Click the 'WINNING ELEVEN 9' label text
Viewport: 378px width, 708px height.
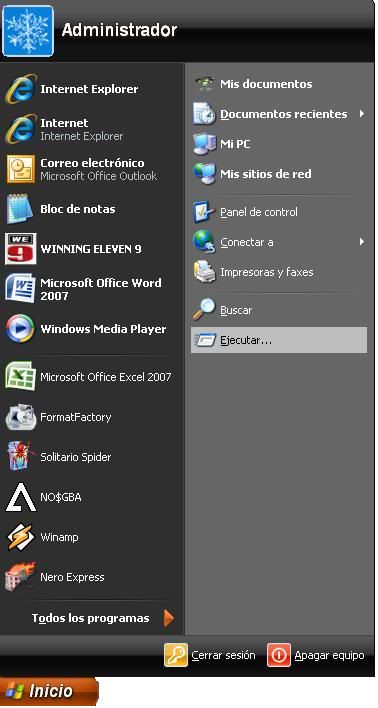(91, 249)
